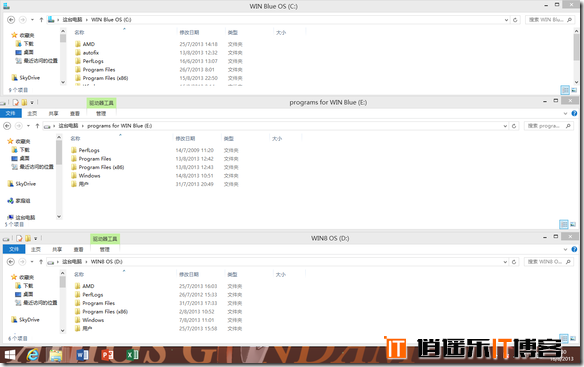Refresh the WIN8 OS (D:) window
Screen dimensions: 584x367
click(x=514, y=262)
